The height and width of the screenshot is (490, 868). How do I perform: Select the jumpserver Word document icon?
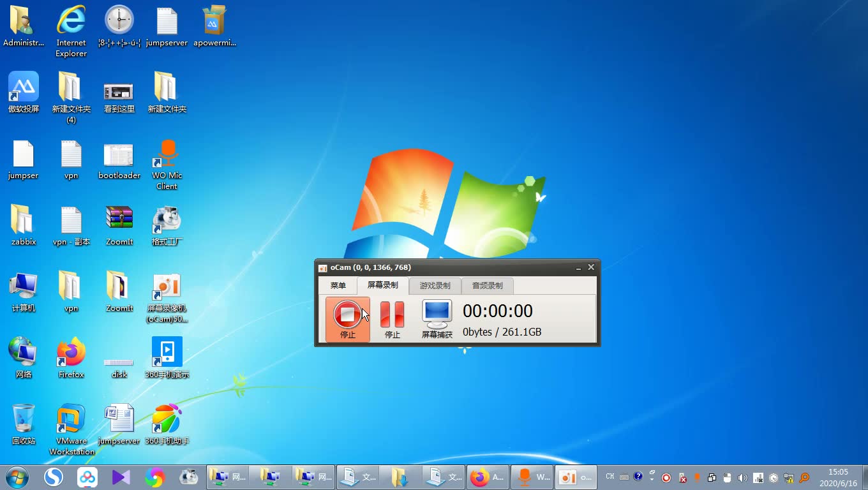(x=119, y=425)
